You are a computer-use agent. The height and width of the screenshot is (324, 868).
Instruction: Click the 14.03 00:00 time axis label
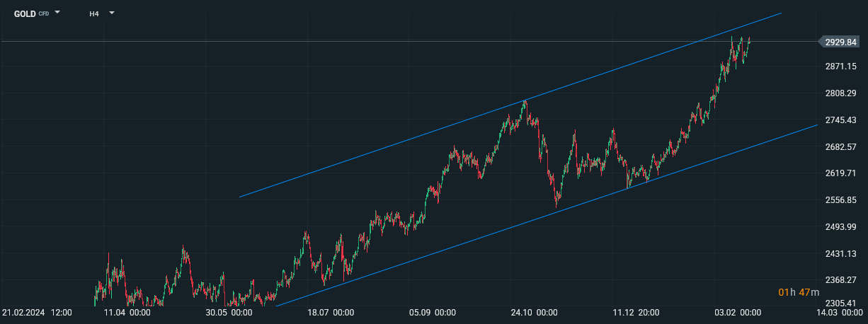840,312
